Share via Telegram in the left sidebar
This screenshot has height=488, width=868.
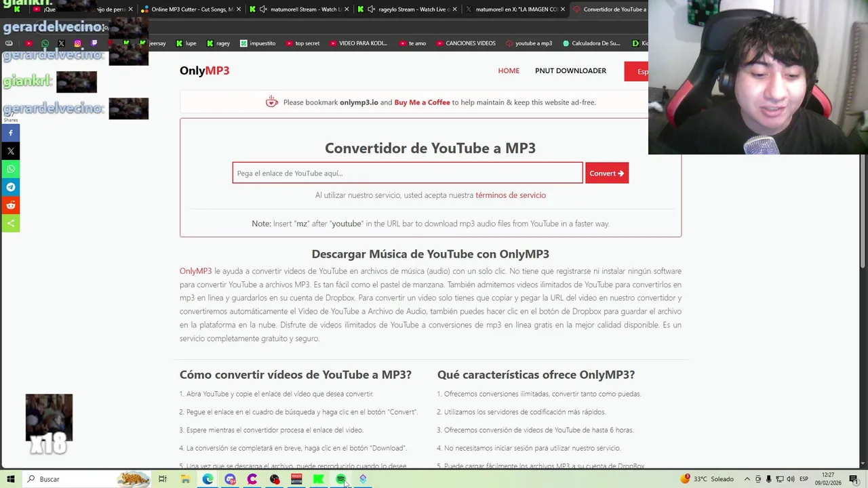point(10,187)
